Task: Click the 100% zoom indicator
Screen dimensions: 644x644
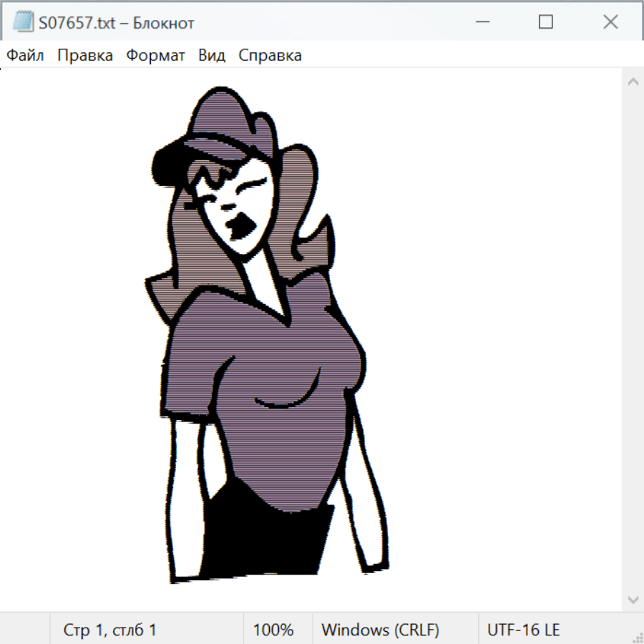Action: tap(273, 630)
